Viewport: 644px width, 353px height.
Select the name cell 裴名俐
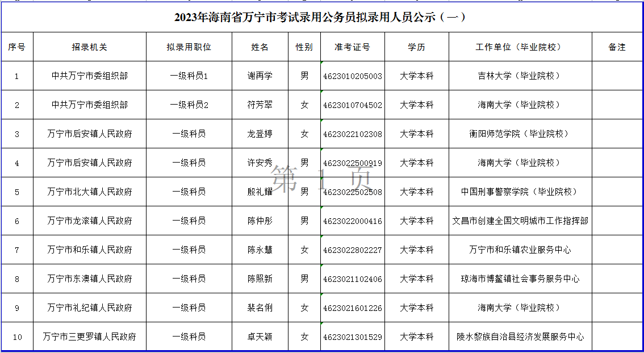[260, 308]
